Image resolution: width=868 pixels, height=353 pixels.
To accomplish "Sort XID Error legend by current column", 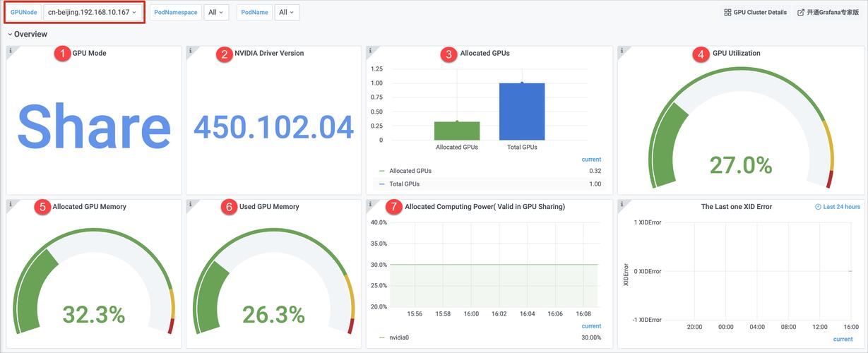I will tap(843, 340).
